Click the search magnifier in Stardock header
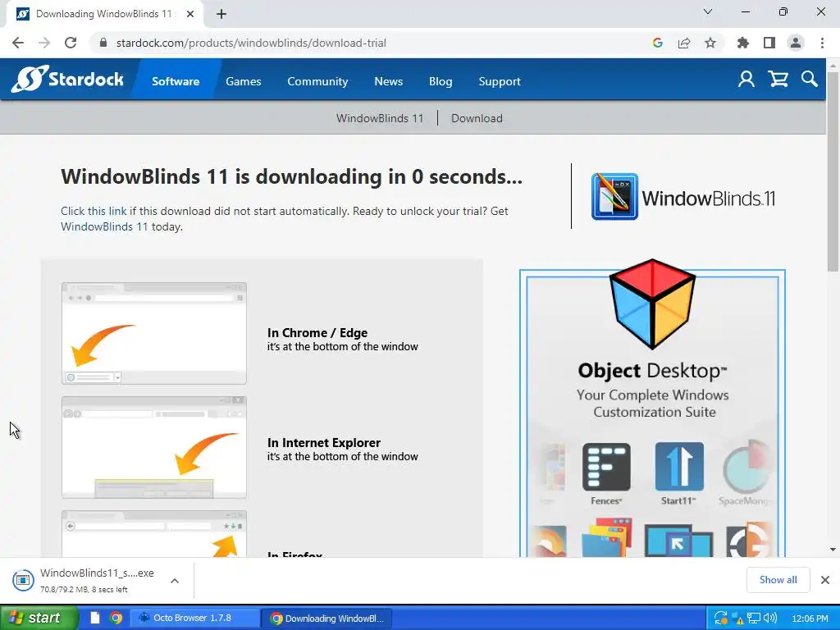Image resolution: width=840 pixels, height=630 pixels. click(x=810, y=80)
